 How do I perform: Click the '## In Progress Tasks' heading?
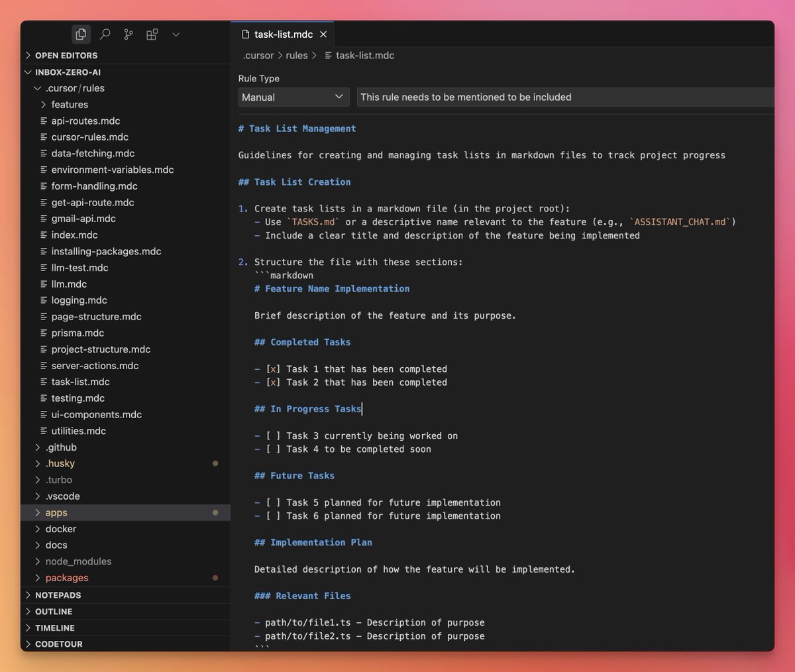click(x=308, y=409)
